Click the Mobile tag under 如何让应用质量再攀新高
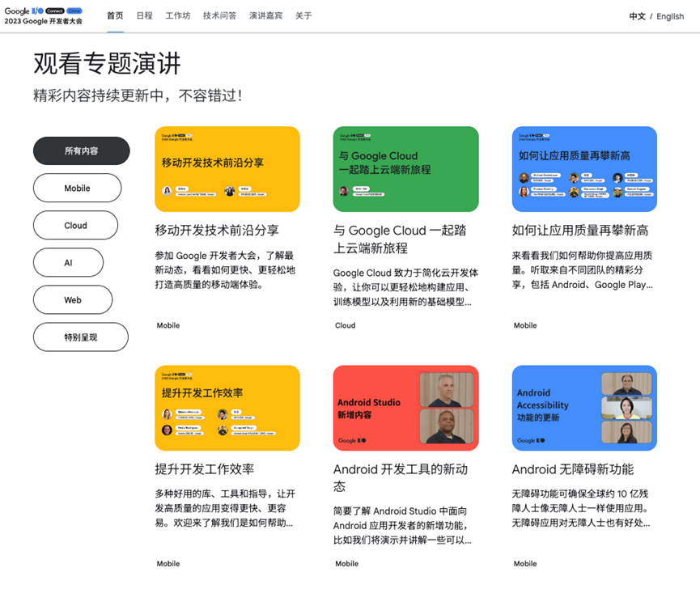This screenshot has height=589, width=700. (525, 325)
